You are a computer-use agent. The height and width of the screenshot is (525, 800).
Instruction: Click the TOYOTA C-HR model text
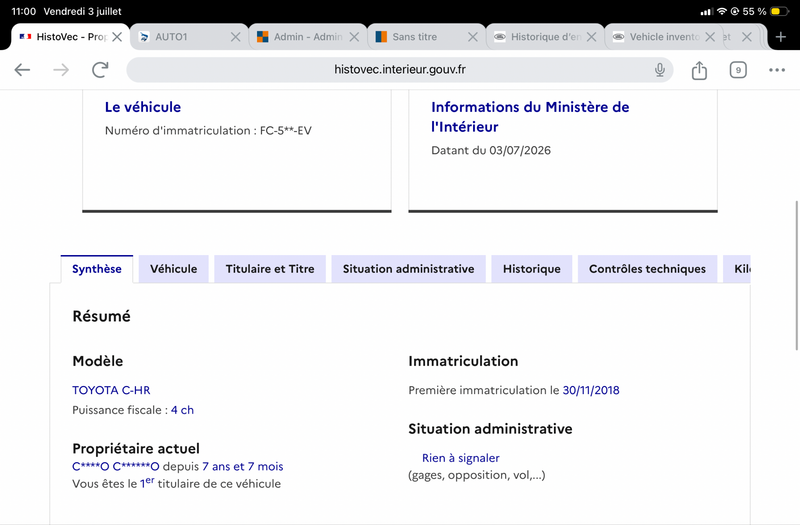(111, 390)
